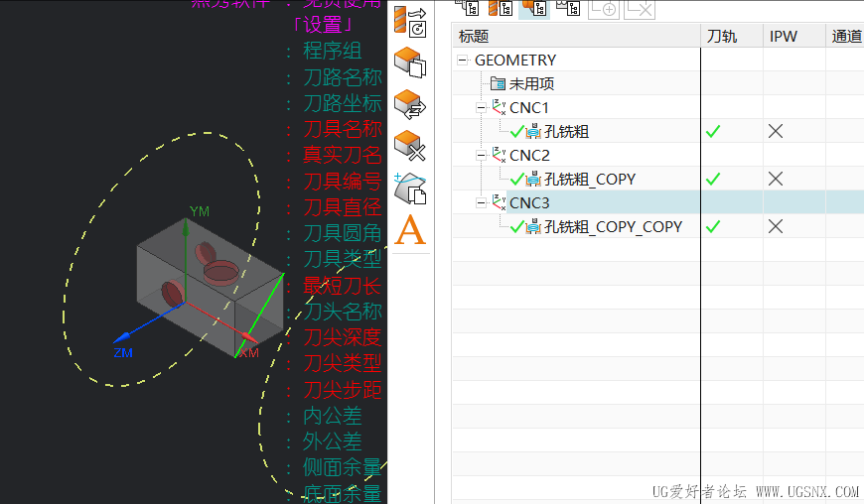Image resolution: width=864 pixels, height=504 pixels.
Task: Collapse the CNC2 node
Action: 482,155
